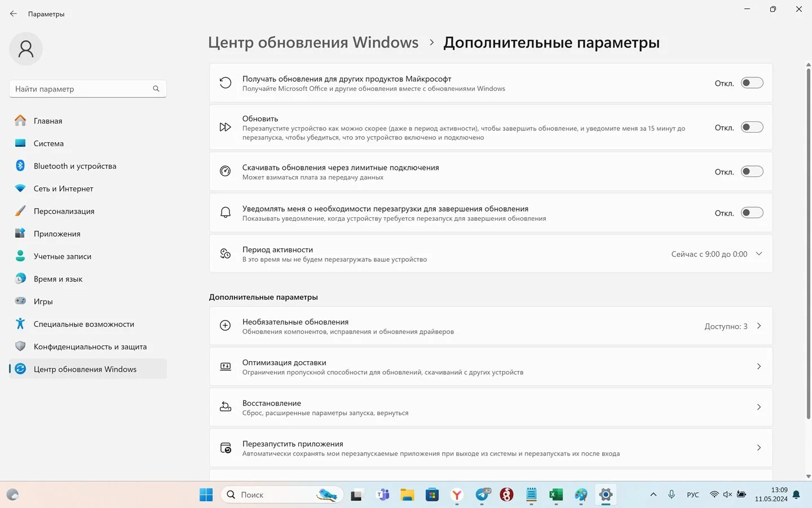The height and width of the screenshot is (508, 812).
Task: Focus the Найти параметр search field
Action: pyautogui.click(x=87, y=89)
